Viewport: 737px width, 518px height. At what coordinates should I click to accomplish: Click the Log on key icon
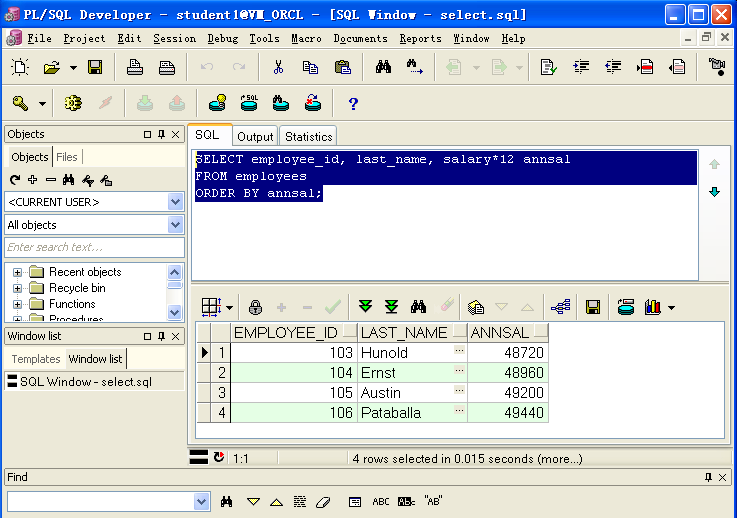(x=20, y=103)
